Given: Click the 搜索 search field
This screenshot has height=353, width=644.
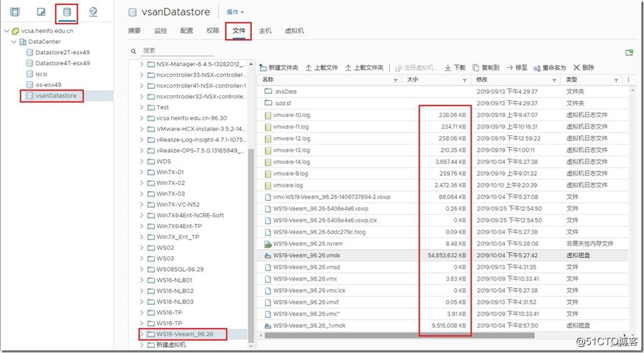Looking at the screenshot, I should pos(177,51).
